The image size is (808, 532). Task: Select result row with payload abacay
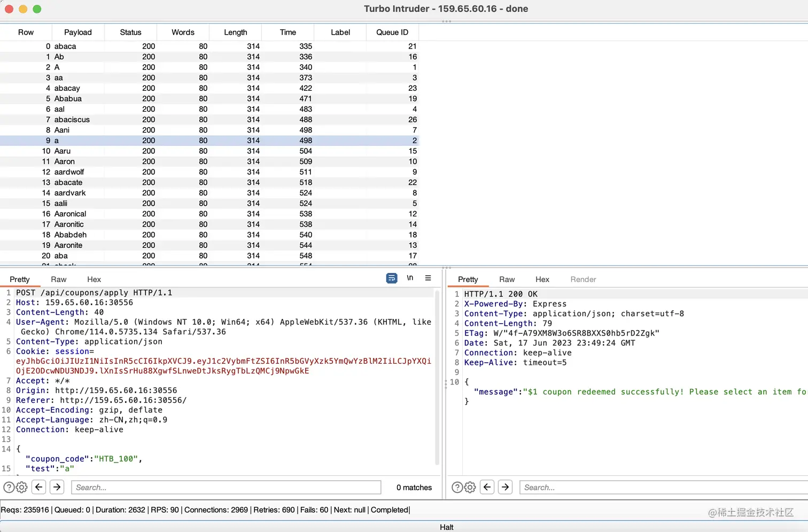pos(209,88)
